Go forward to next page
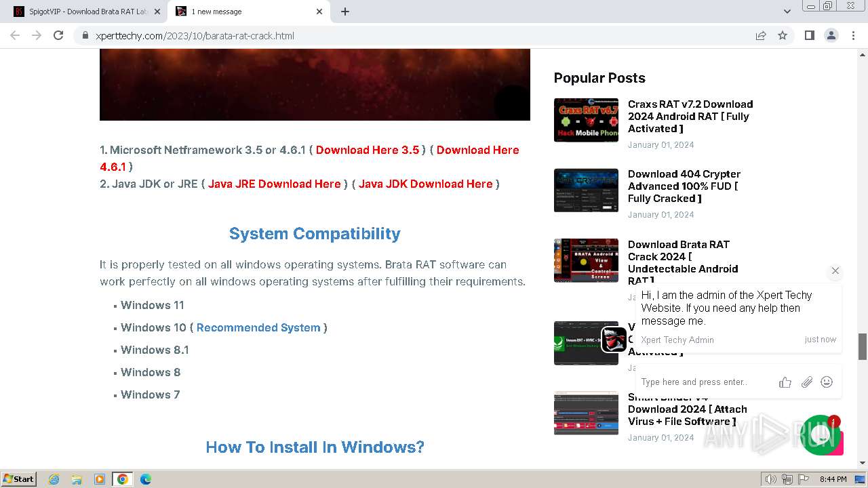 tap(37, 35)
